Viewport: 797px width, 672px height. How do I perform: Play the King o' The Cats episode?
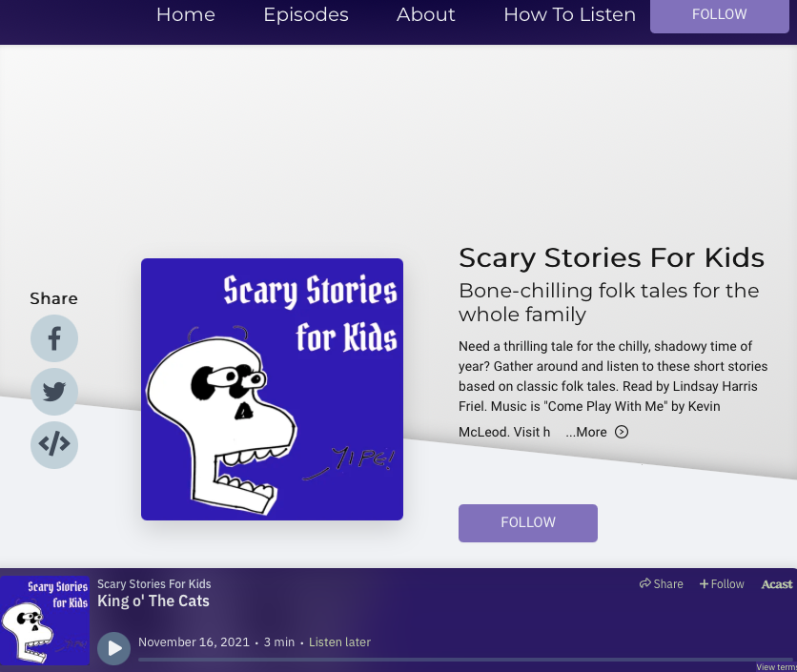[x=114, y=649]
